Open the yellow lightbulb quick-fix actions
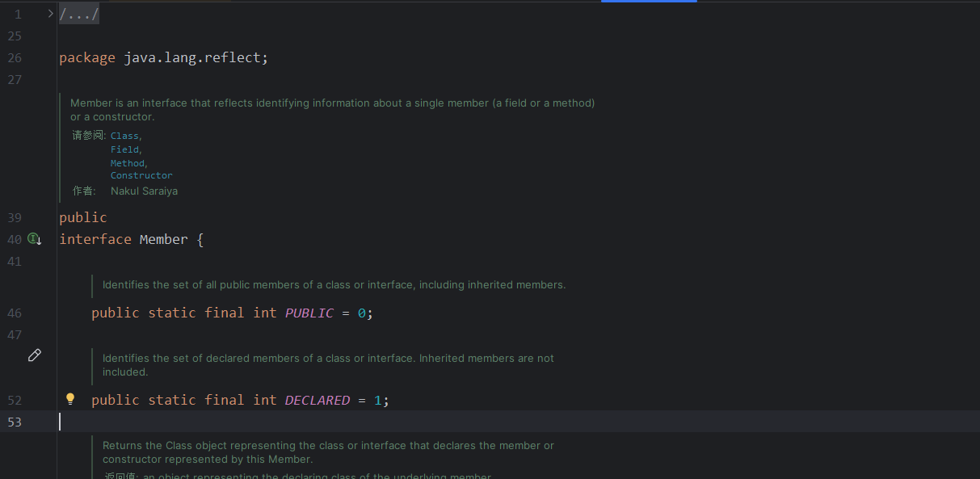980x479 pixels. coord(70,399)
